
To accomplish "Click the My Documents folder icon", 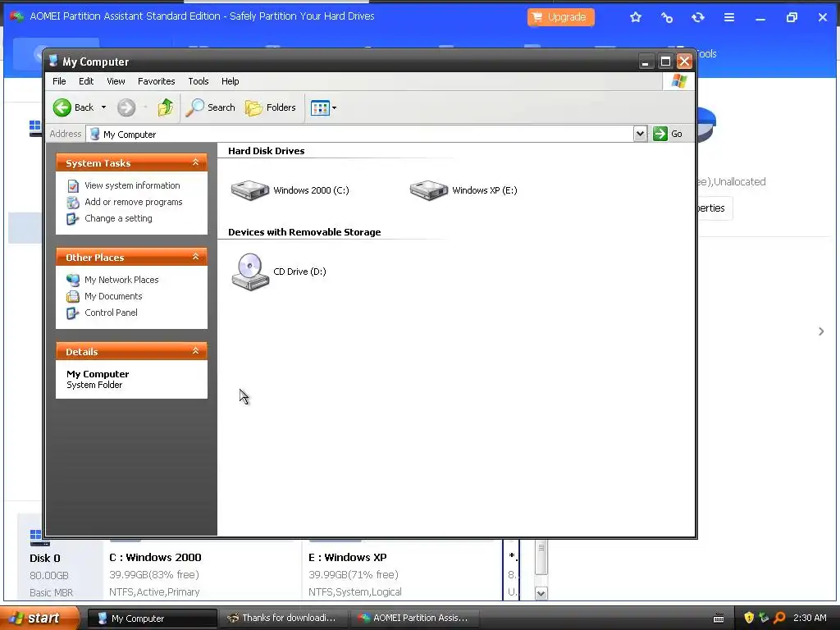I will [x=73, y=296].
